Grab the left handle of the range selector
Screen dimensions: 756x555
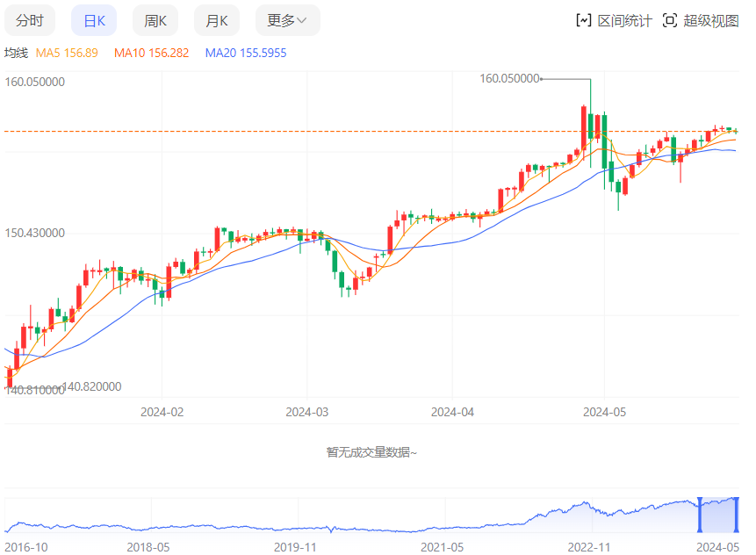coord(700,515)
